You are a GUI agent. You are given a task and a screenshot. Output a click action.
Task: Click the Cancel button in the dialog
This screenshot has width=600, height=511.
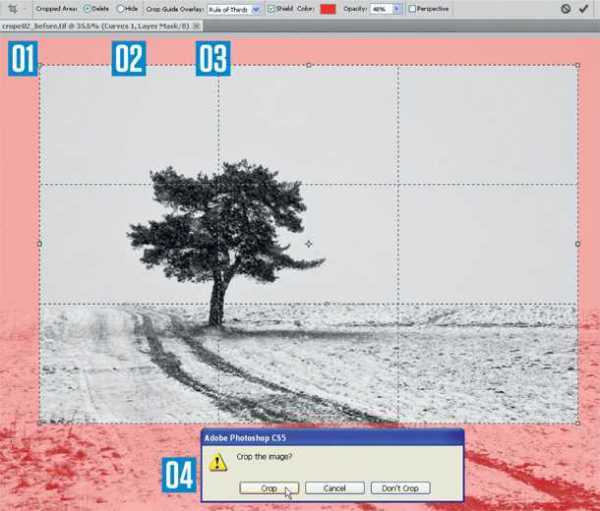(x=334, y=488)
